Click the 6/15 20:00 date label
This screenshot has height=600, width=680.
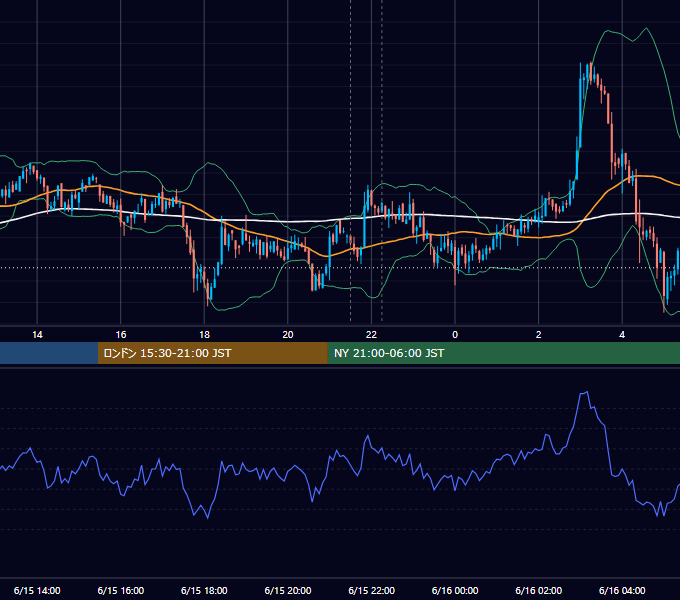(288, 590)
